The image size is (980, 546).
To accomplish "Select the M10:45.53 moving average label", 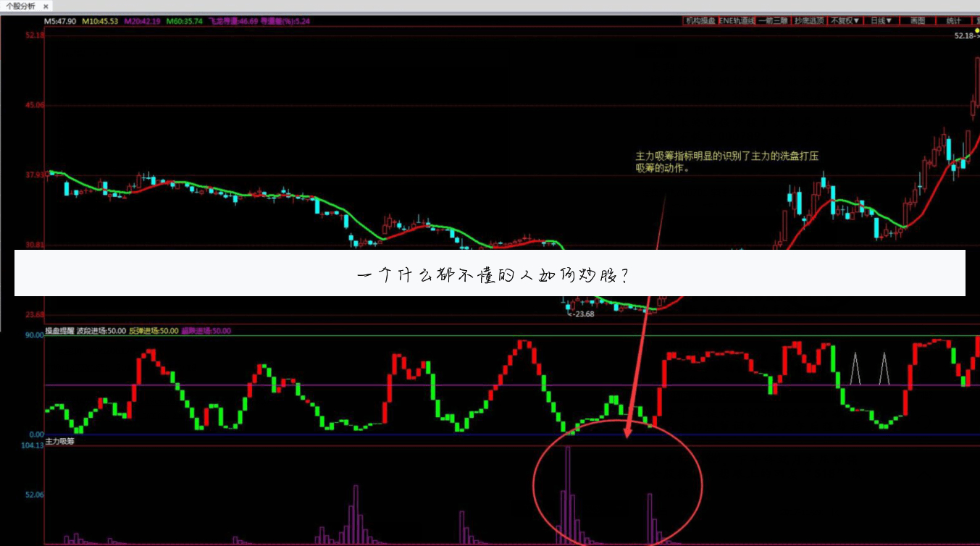I will (100, 21).
